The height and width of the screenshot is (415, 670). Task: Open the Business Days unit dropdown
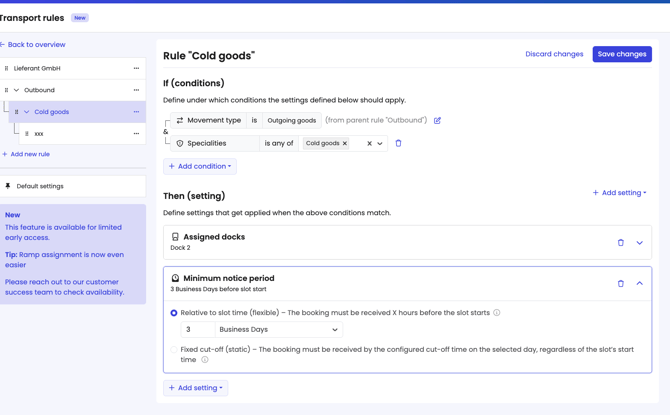click(x=278, y=330)
